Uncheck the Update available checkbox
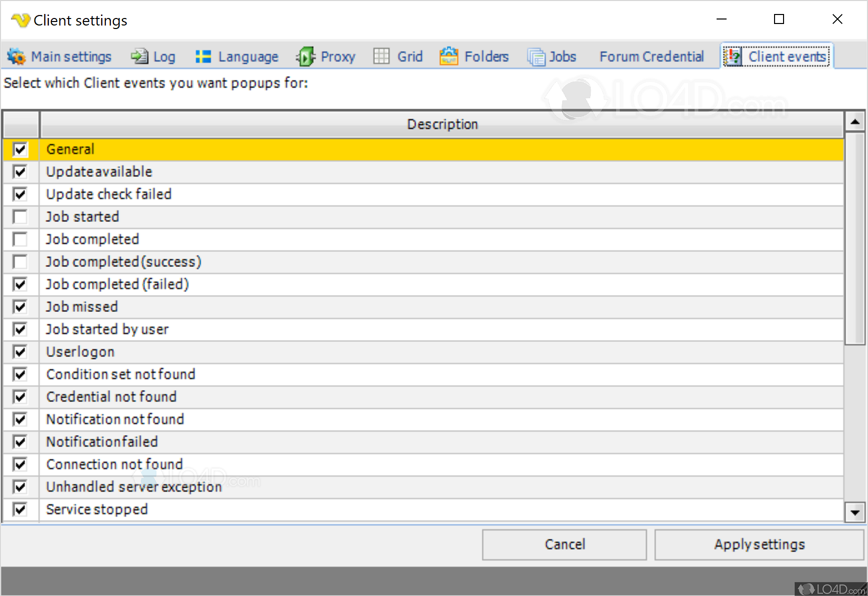Screen dimensions: 868x596 (20, 172)
